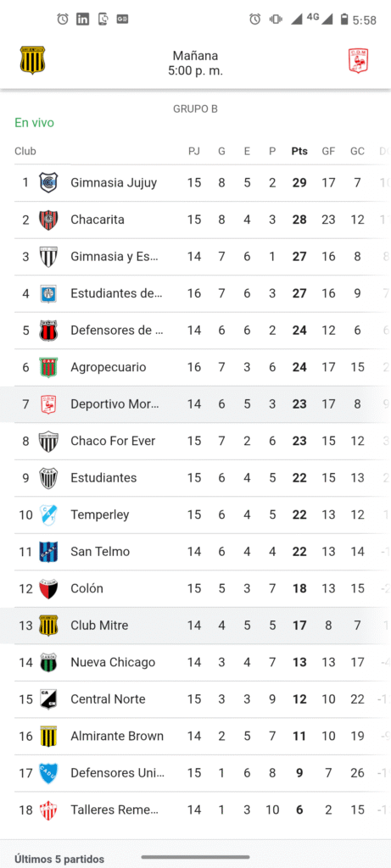This screenshot has width=391, height=868.
Task: Tap the Mañana 5:00 p. m. match time
Action: (195, 63)
